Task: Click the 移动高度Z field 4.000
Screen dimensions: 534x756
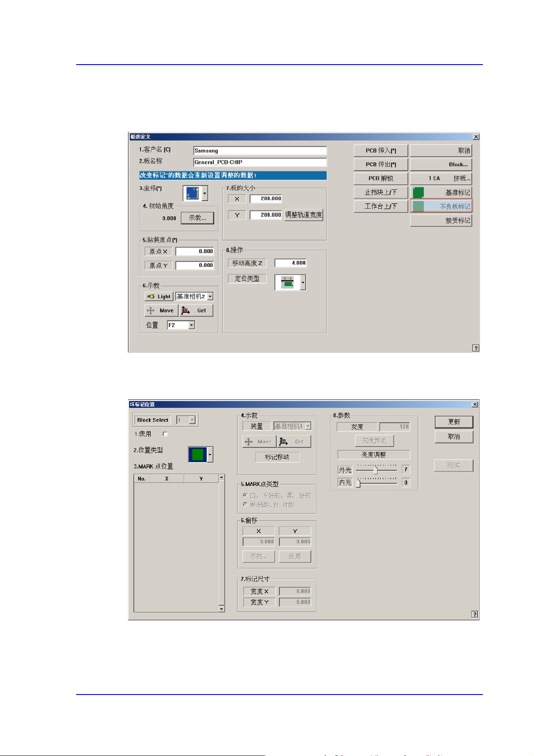Action: pyautogui.click(x=291, y=263)
